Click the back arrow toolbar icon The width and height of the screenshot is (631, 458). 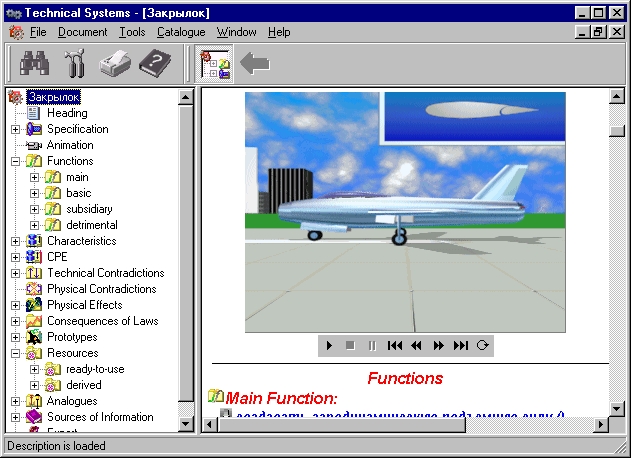pos(255,64)
